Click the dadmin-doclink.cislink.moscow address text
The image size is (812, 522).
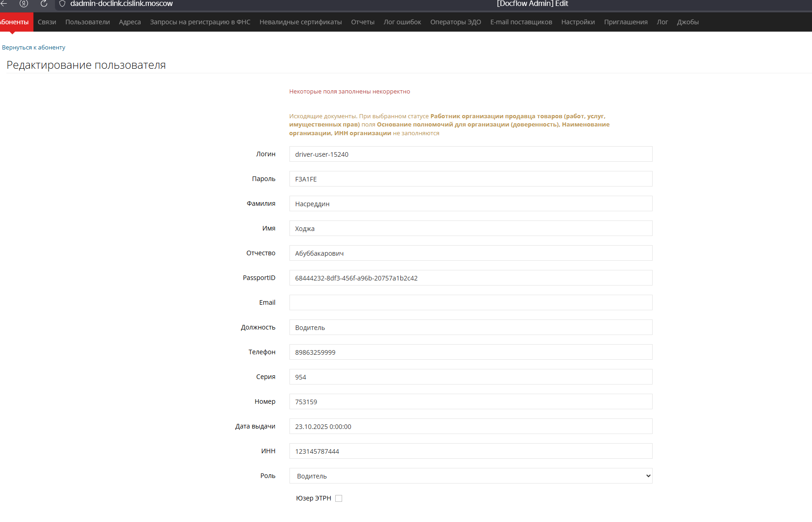[121, 4]
